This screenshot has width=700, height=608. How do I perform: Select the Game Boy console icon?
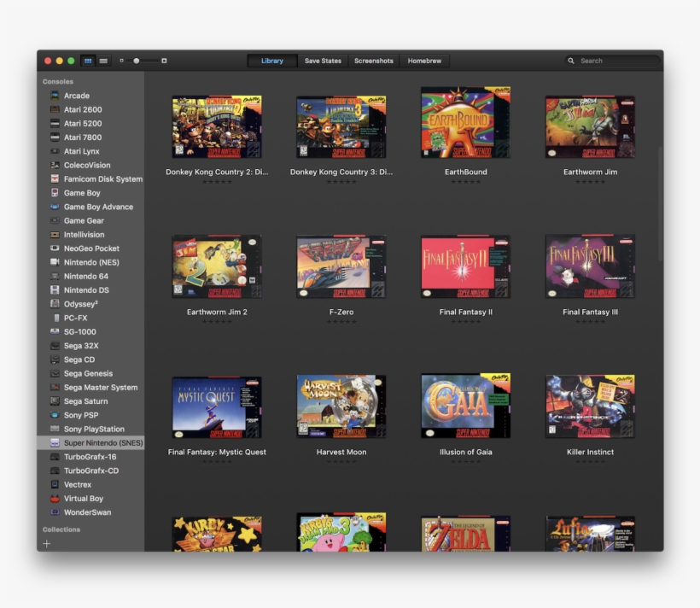55,193
